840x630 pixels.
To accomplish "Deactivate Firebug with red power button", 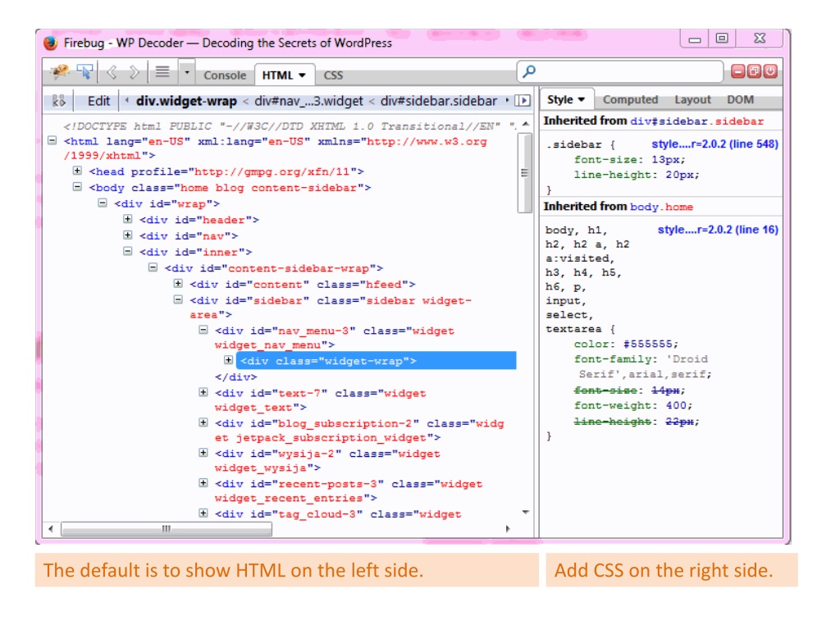I will pos(770,72).
